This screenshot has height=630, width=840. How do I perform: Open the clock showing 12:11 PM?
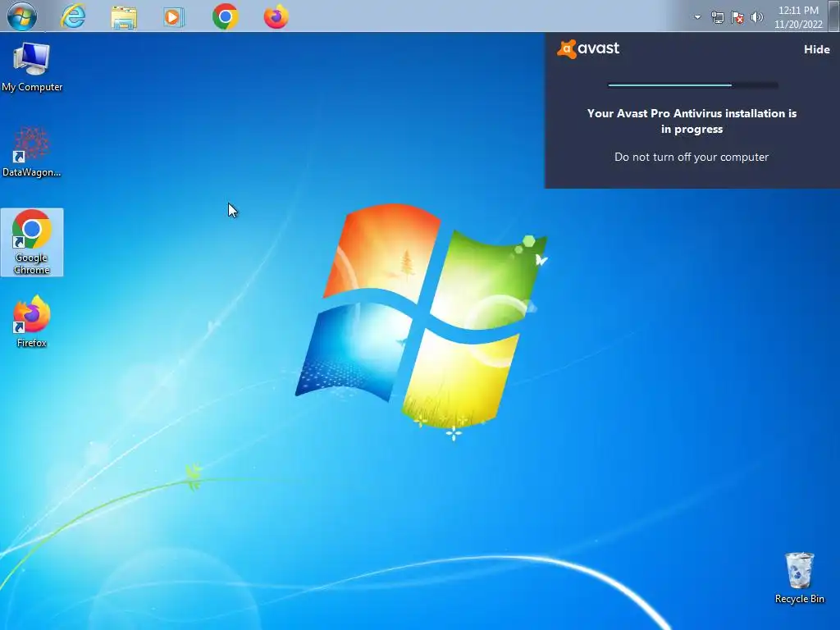798,17
